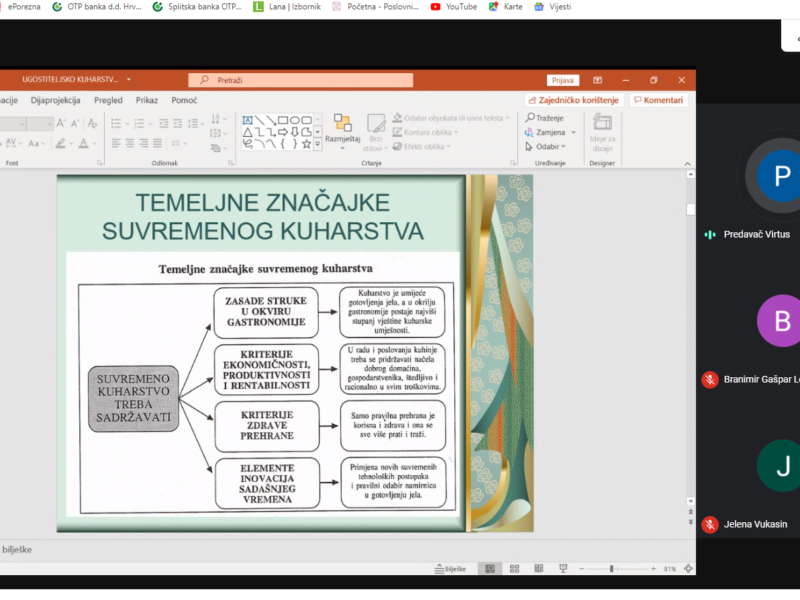This screenshot has height=600, width=800.
Task: Click the Increase Font Size icon
Action: (61, 123)
